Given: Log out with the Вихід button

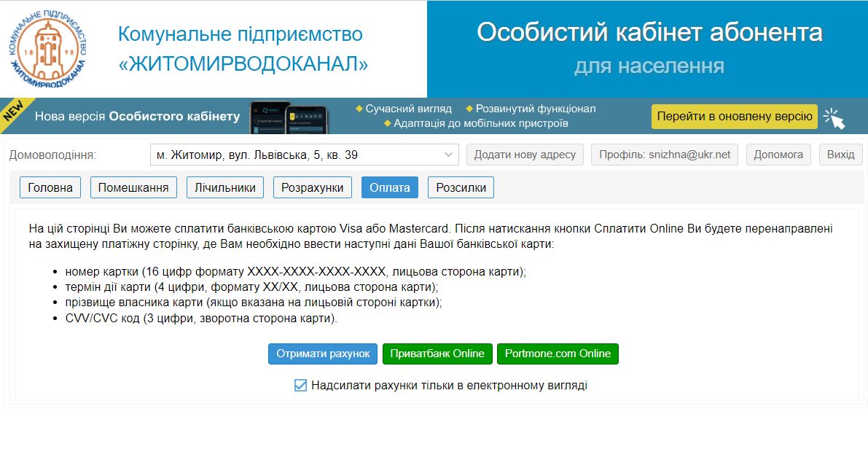Looking at the screenshot, I should 840,155.
